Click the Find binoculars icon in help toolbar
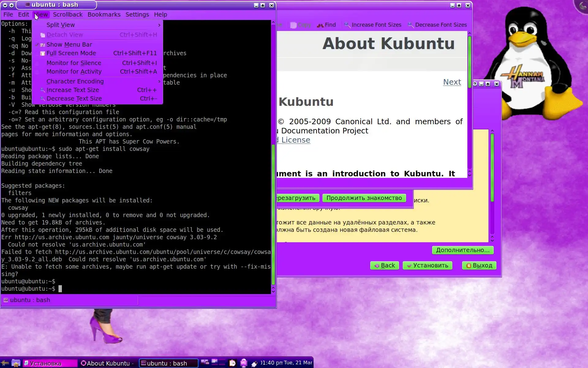Screen dimensions: 588x368 320,25
